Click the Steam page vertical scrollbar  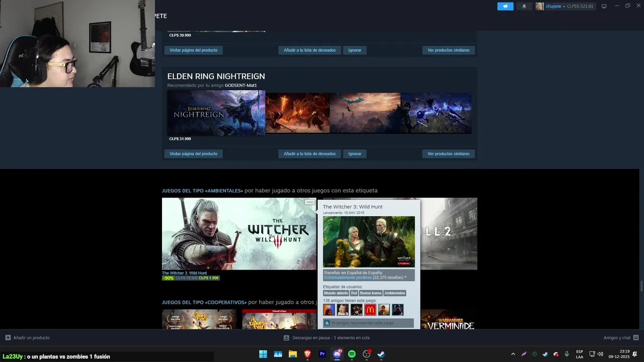641,286
